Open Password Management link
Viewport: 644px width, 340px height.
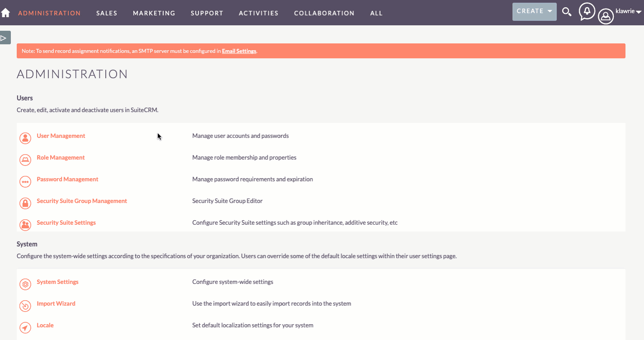coord(67,179)
